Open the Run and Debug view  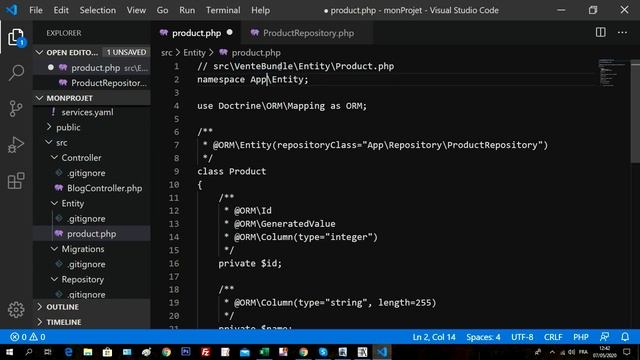point(16,144)
